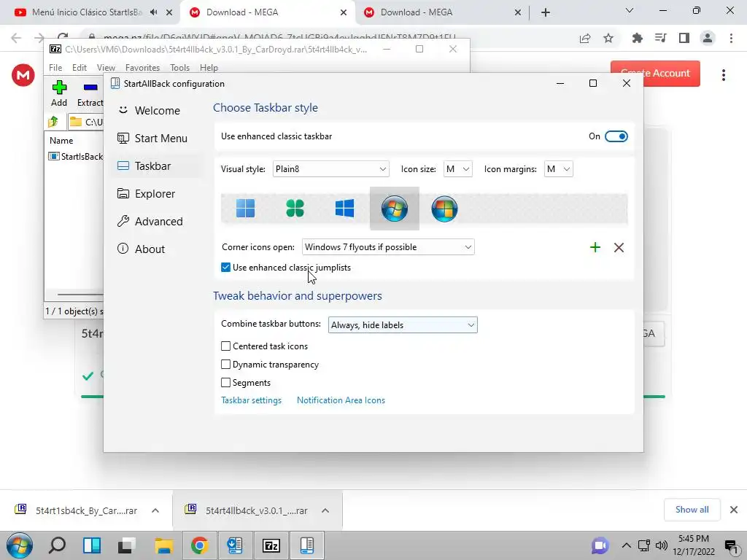Toggle the enhanced classic taskbar switch
The height and width of the screenshot is (560, 747).
[616, 136]
